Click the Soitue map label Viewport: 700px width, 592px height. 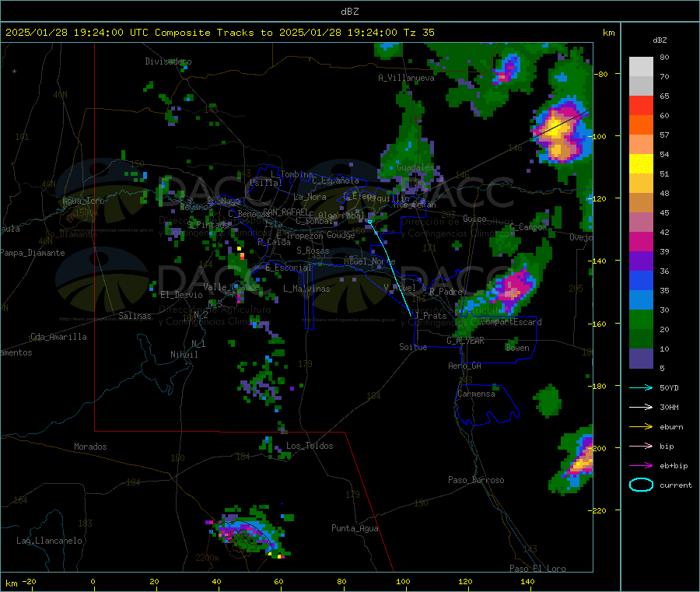[x=413, y=347]
